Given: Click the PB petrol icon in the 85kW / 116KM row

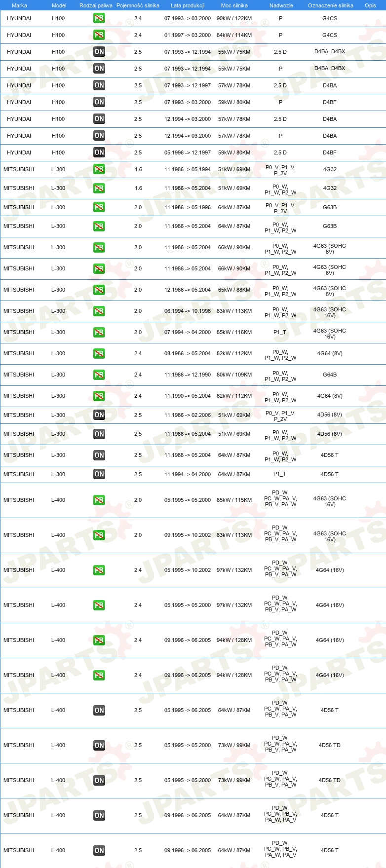Looking at the screenshot, I should pos(99,333).
